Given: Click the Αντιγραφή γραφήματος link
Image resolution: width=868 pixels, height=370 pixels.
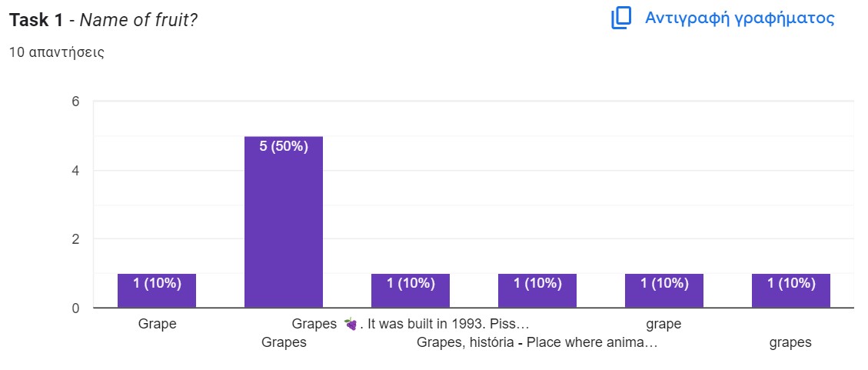Looking at the screenshot, I should coord(739,18).
